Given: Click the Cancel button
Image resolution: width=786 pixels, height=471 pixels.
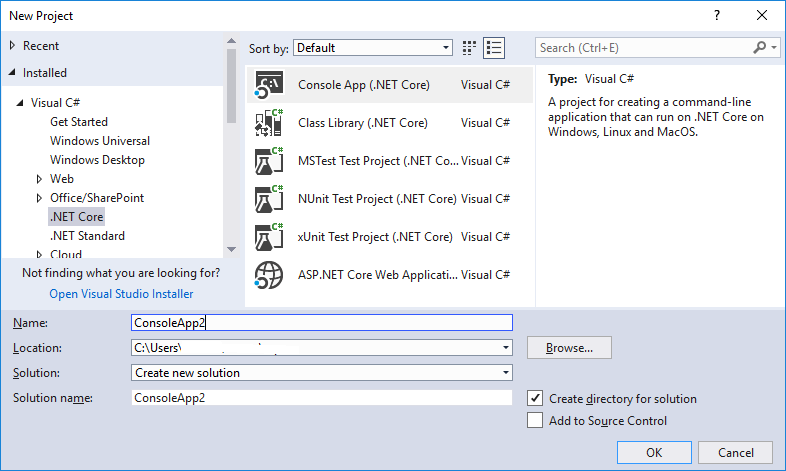Looking at the screenshot, I should [x=735, y=452].
